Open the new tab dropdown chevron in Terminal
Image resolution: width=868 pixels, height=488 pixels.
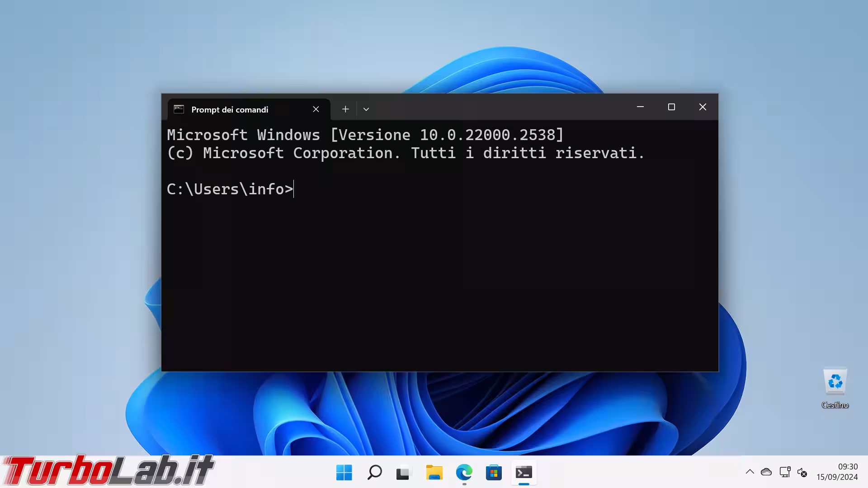[366, 109]
